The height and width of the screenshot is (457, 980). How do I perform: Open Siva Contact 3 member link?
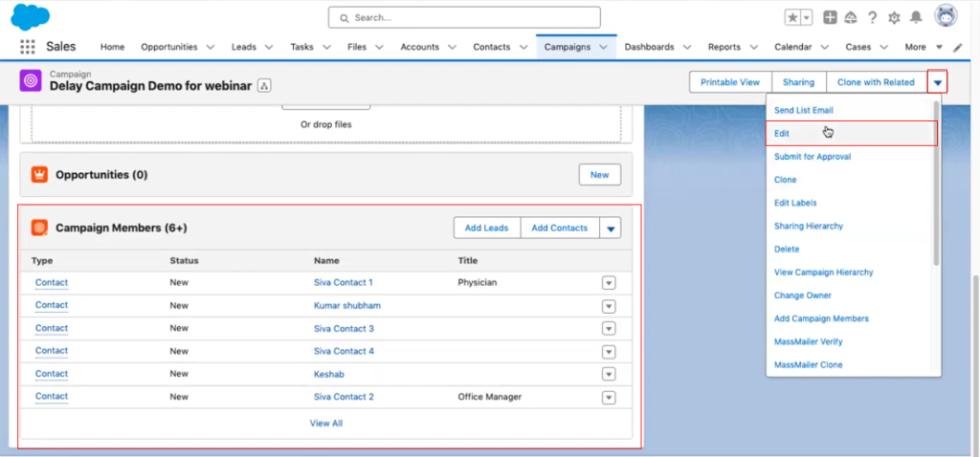(344, 328)
